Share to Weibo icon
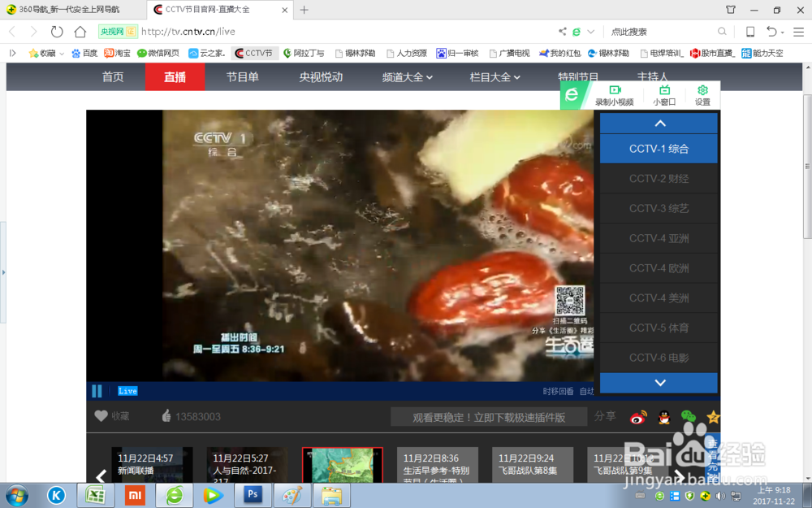Image resolution: width=812 pixels, height=508 pixels. (x=638, y=417)
